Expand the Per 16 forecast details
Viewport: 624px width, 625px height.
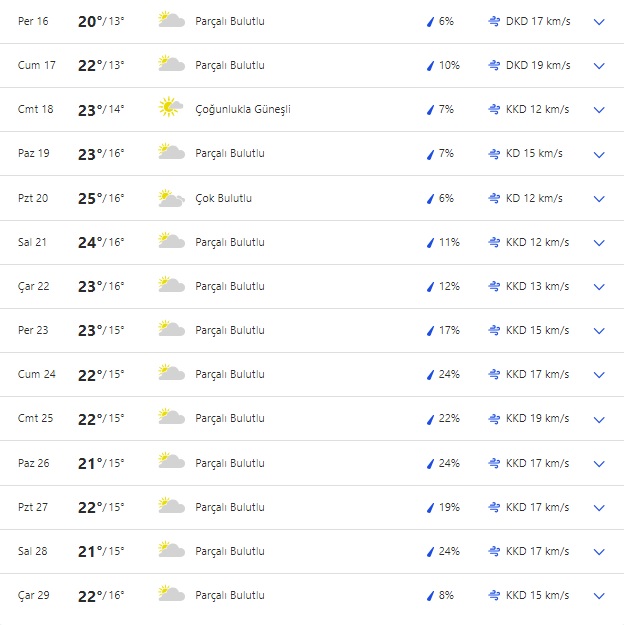coord(599,21)
